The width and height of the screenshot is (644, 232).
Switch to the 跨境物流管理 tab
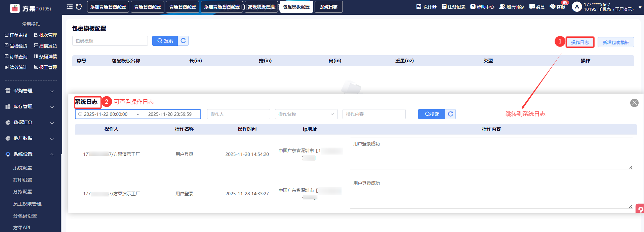[x=261, y=7]
